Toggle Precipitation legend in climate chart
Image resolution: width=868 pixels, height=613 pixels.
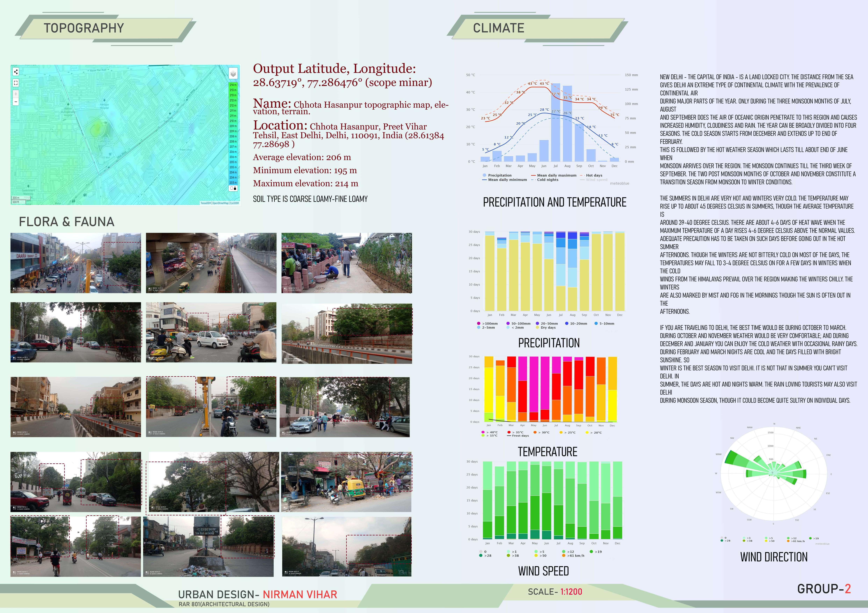(x=497, y=175)
